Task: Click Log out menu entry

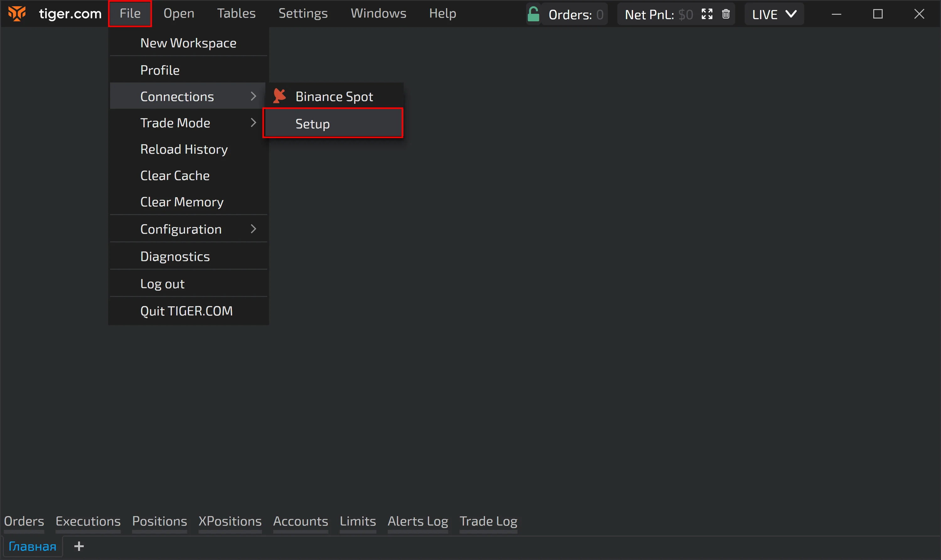Action: tap(162, 284)
